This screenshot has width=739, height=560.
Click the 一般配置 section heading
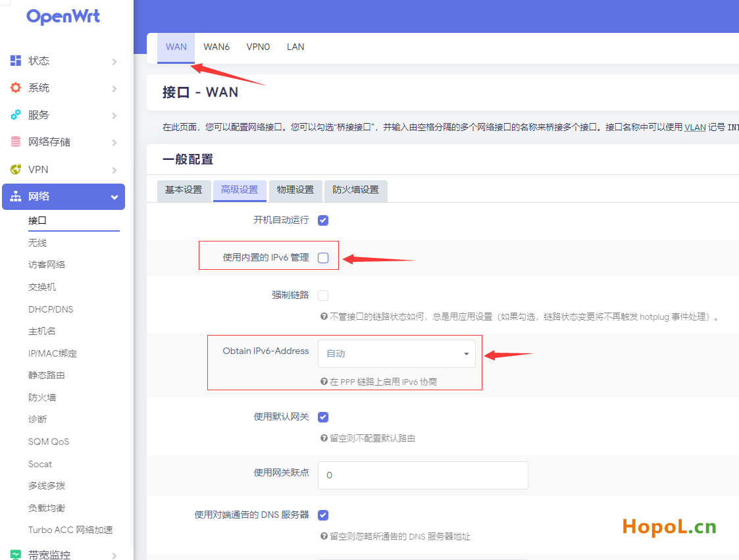(188, 159)
